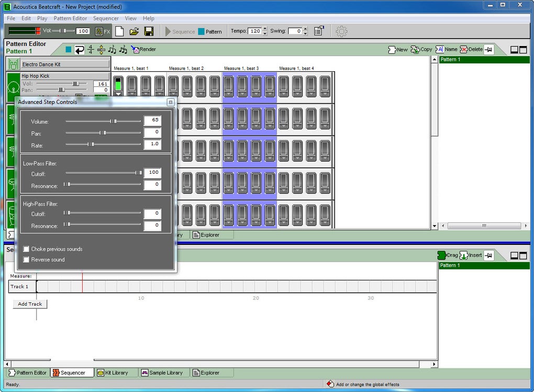Toggle Hip Hop Kick first step under beat 4
Viewport: 534px width, 392px height.
284,84
